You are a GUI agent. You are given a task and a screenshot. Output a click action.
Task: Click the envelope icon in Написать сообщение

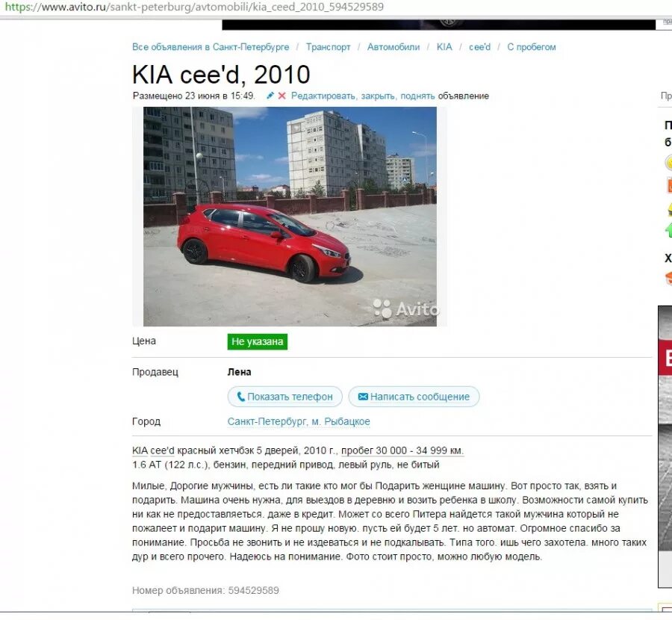coord(363,397)
